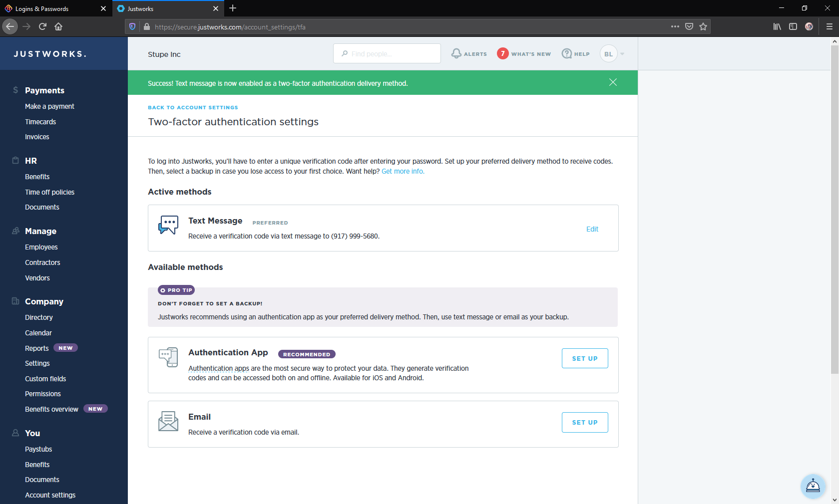This screenshot has height=504, width=839.
Task: Open Permissions page
Action: point(43,394)
